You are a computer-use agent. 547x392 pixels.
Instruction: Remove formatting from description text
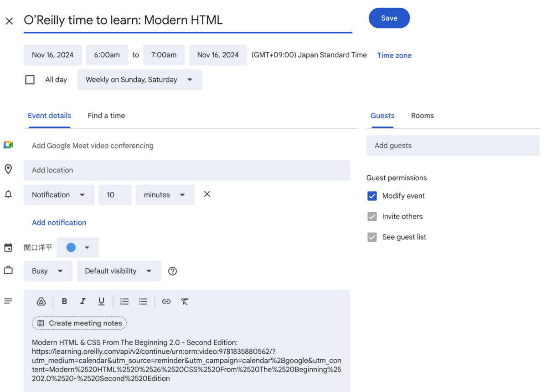(185, 301)
